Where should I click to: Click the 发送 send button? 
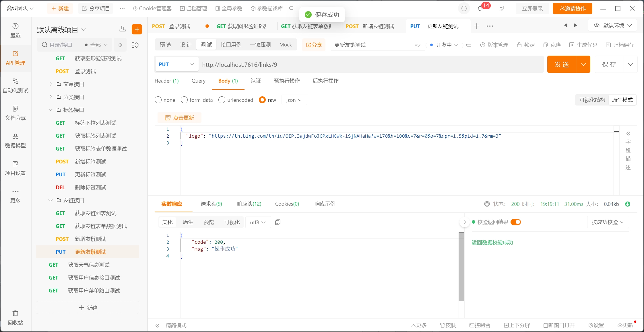click(x=562, y=65)
